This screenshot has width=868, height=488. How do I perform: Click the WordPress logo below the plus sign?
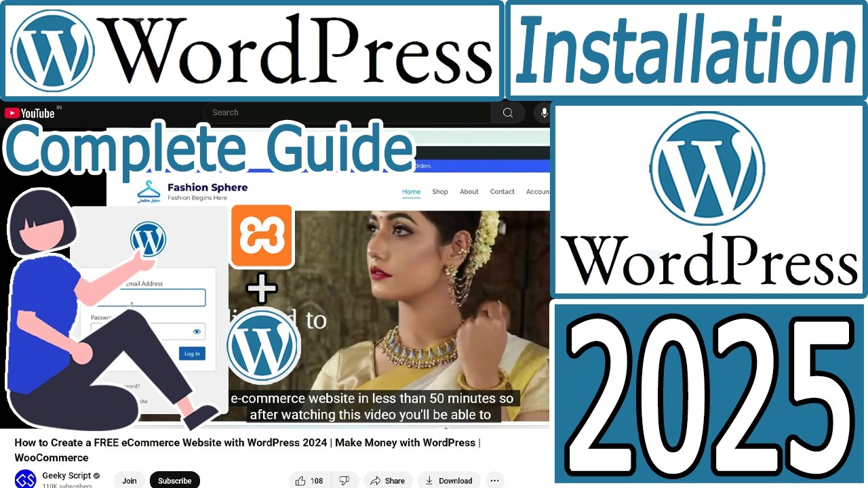point(263,346)
